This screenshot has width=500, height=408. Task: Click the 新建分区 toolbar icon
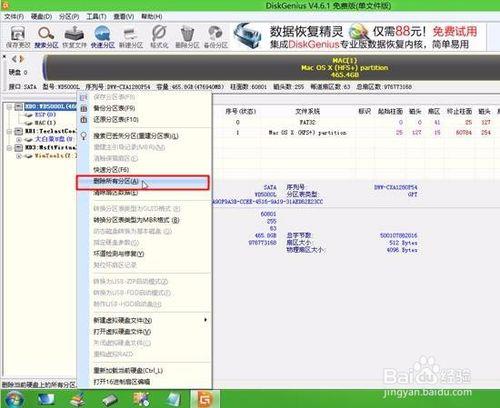(x=131, y=37)
